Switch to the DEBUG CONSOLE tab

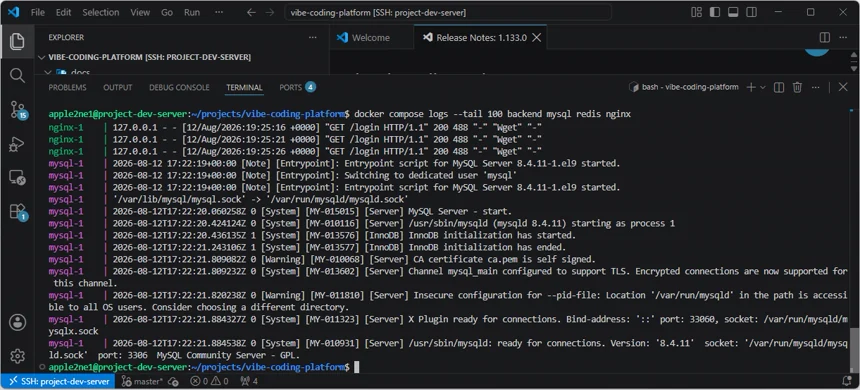coord(179,87)
